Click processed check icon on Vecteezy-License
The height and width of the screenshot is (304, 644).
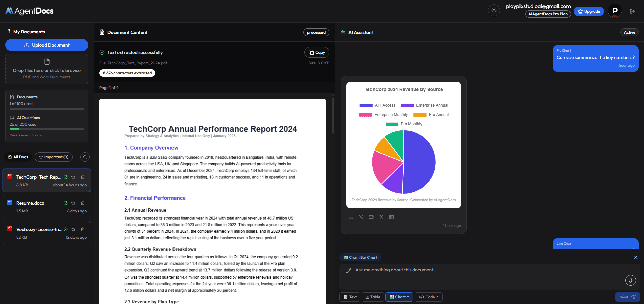(66, 229)
